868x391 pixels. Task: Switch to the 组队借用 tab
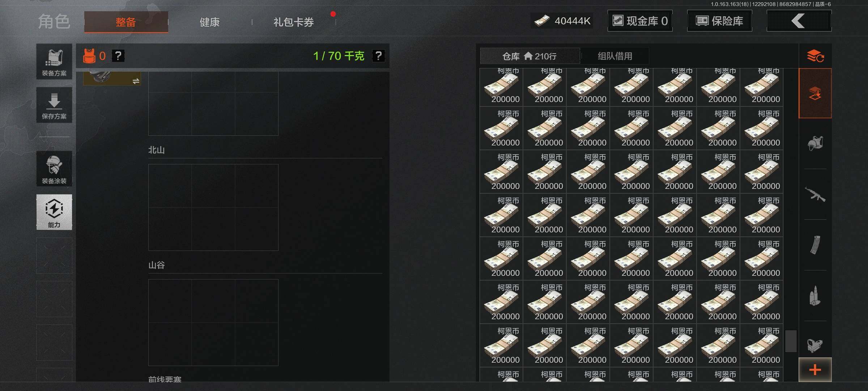coord(615,56)
